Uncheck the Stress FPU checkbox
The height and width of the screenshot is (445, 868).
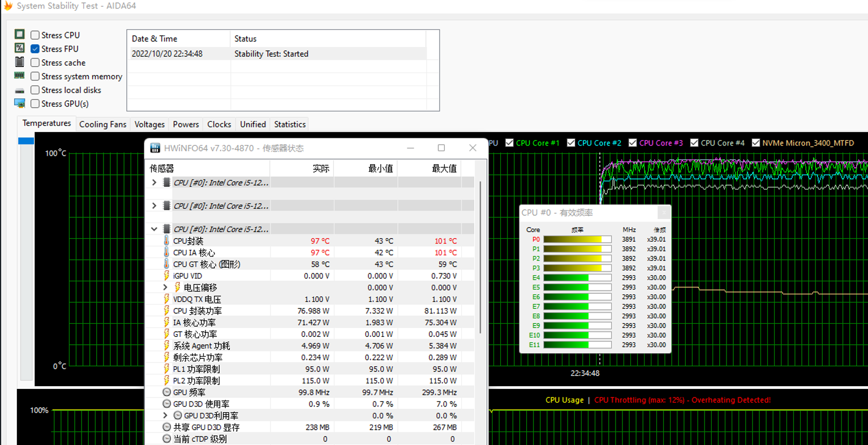coord(35,49)
